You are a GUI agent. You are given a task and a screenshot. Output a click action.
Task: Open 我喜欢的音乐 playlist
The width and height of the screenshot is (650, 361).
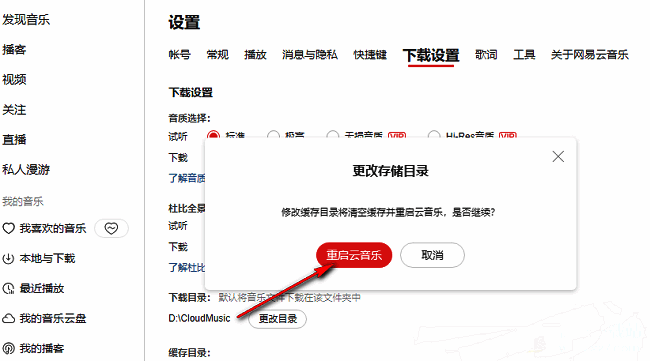click(53, 228)
